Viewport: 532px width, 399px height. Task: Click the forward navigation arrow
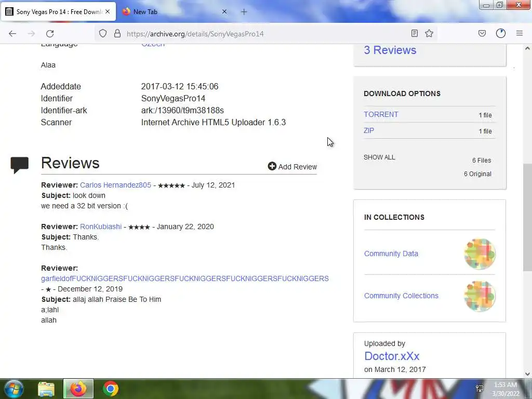(31, 34)
